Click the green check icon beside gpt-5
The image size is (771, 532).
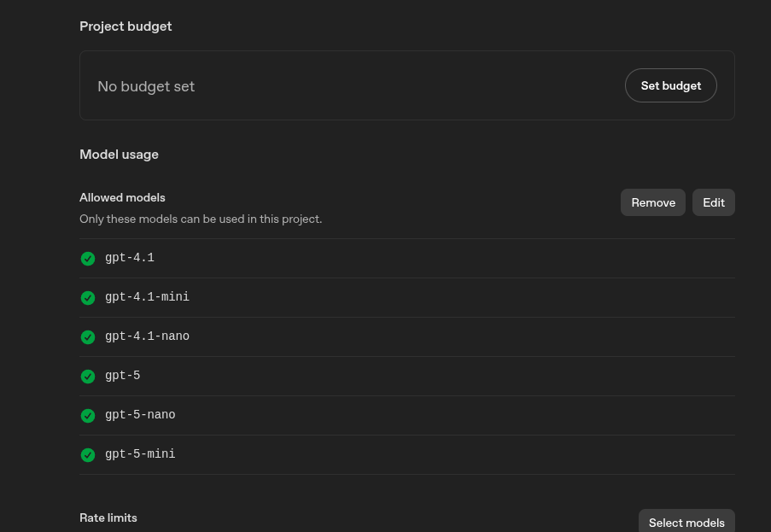[88, 376]
